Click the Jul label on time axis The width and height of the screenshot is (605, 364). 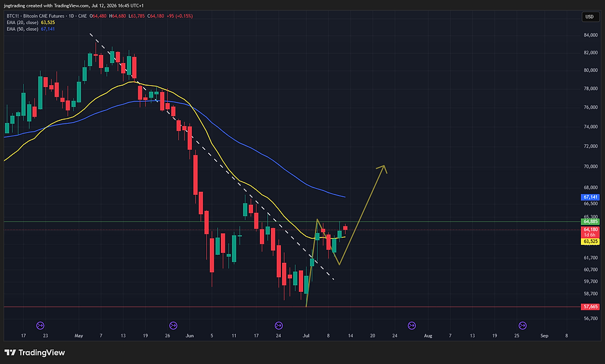click(x=306, y=336)
